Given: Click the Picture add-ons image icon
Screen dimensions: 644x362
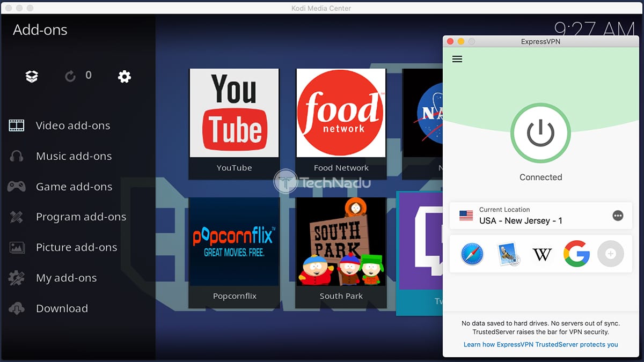Looking at the screenshot, I should click(x=17, y=248).
